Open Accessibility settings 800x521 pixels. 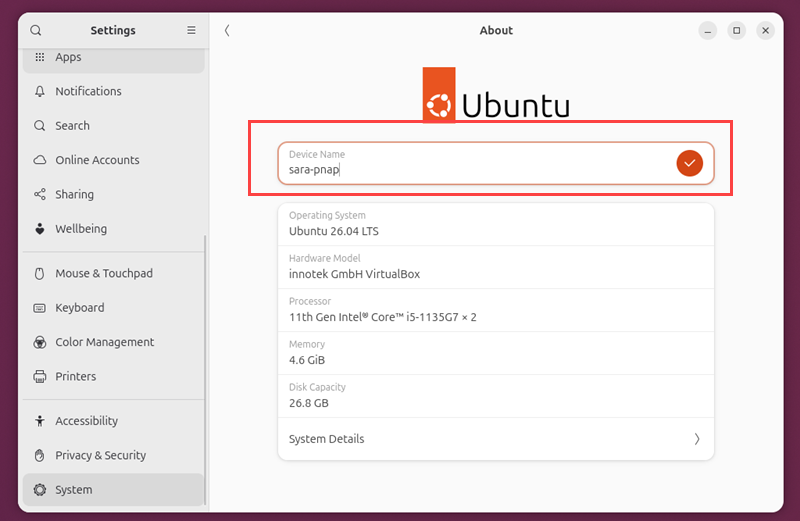113,421
